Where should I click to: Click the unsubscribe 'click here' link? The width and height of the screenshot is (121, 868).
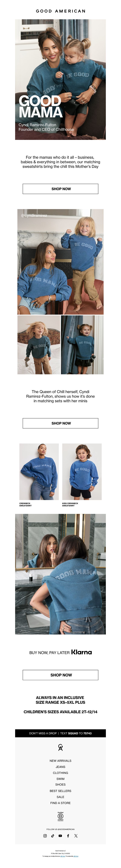[x=76, y=856]
